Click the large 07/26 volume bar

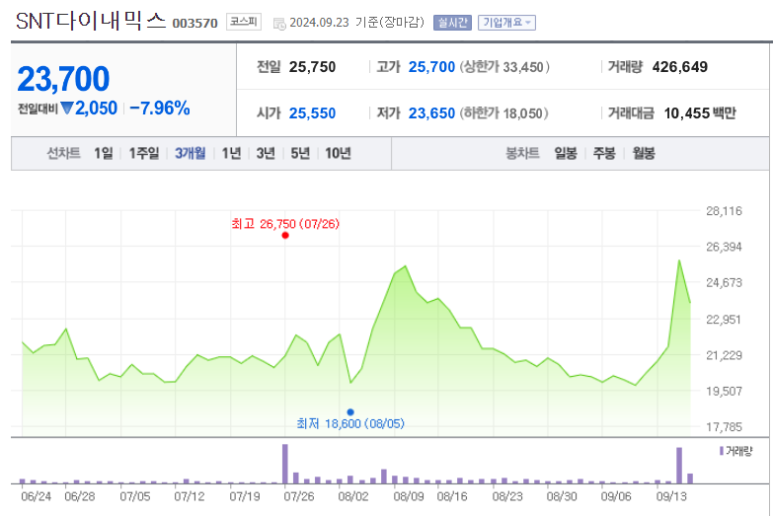[285, 464]
